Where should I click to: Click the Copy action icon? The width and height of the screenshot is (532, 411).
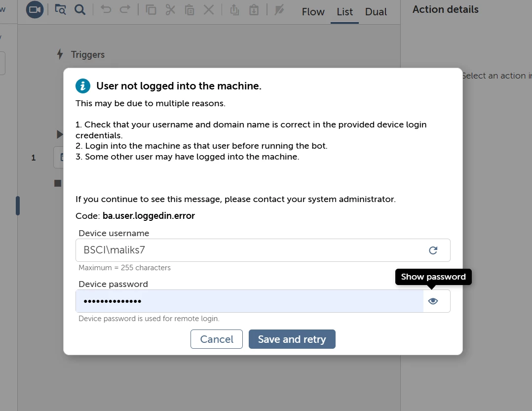click(151, 9)
